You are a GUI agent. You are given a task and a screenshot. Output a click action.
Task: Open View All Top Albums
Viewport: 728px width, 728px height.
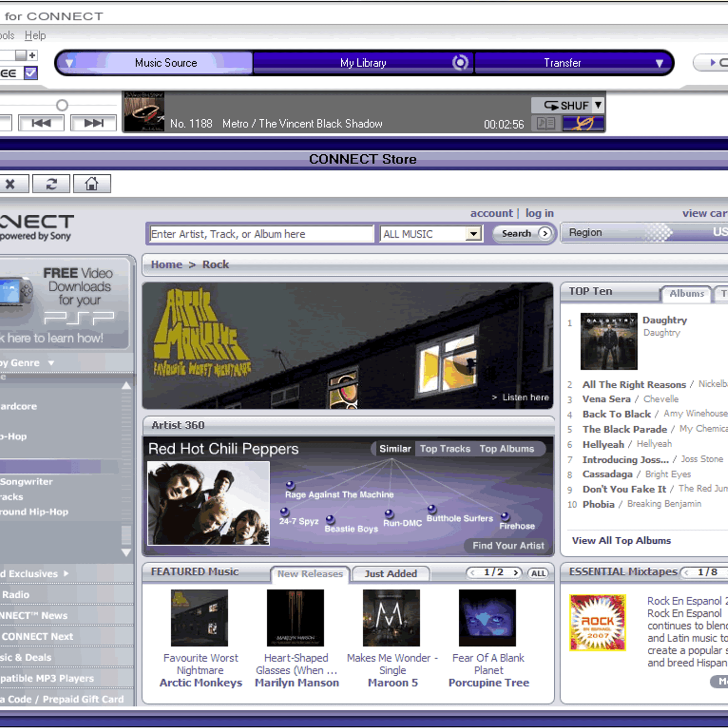[x=621, y=541]
